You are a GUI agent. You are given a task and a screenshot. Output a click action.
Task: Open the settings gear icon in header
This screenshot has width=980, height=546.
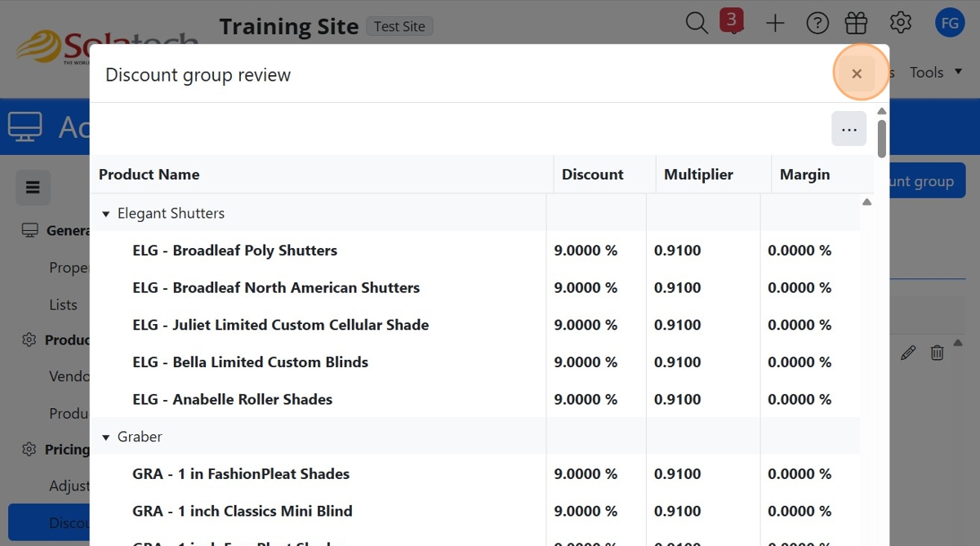901,22
